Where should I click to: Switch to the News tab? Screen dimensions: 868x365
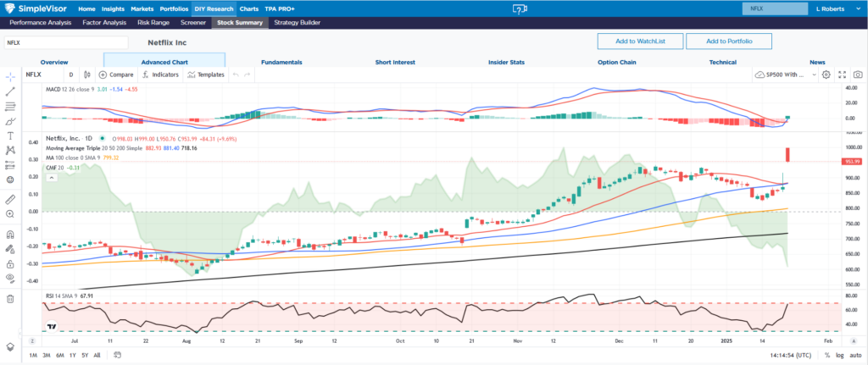tap(817, 63)
